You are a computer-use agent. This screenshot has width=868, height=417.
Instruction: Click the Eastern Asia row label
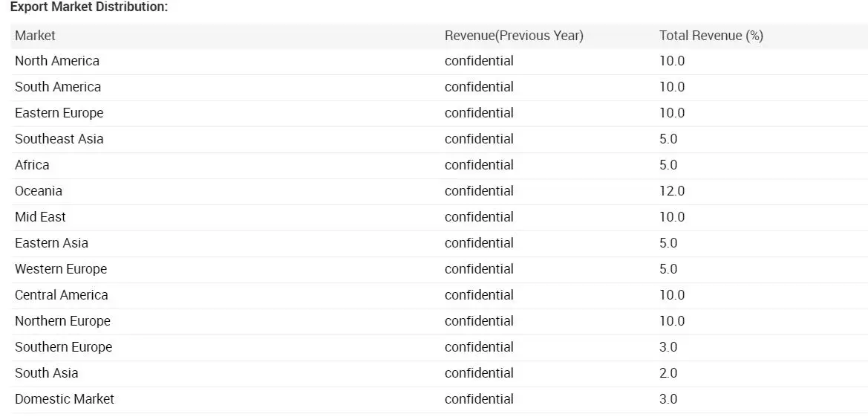click(51, 243)
